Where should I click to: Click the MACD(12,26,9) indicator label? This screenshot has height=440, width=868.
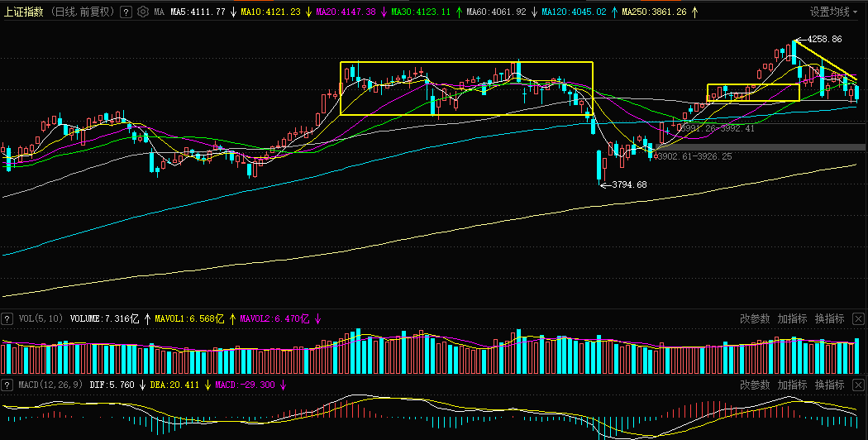click(51, 385)
